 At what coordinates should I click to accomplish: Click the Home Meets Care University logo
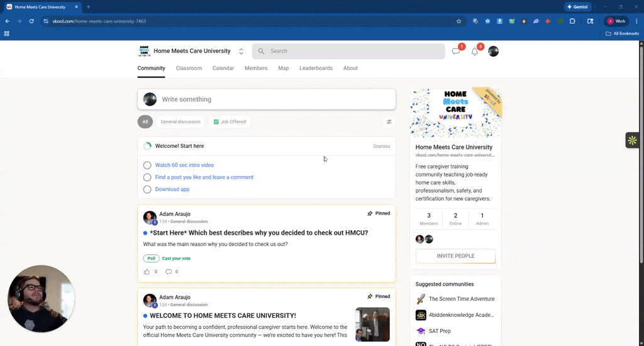(x=144, y=51)
